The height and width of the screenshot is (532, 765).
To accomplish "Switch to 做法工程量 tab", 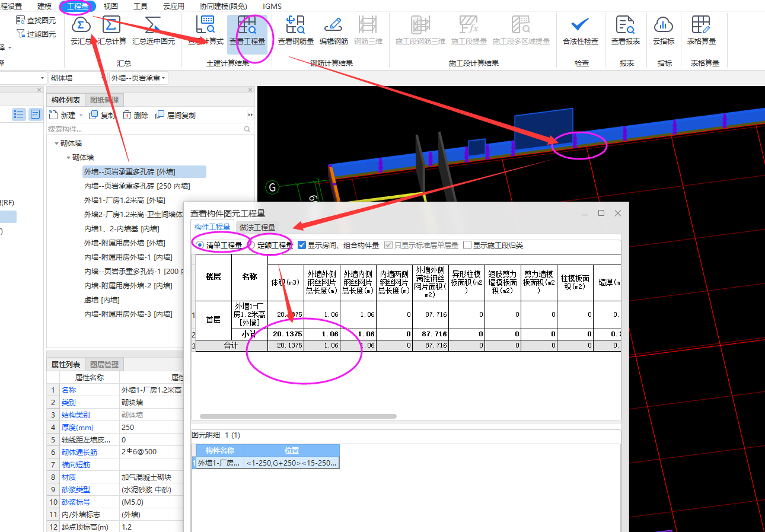I will tap(257, 227).
